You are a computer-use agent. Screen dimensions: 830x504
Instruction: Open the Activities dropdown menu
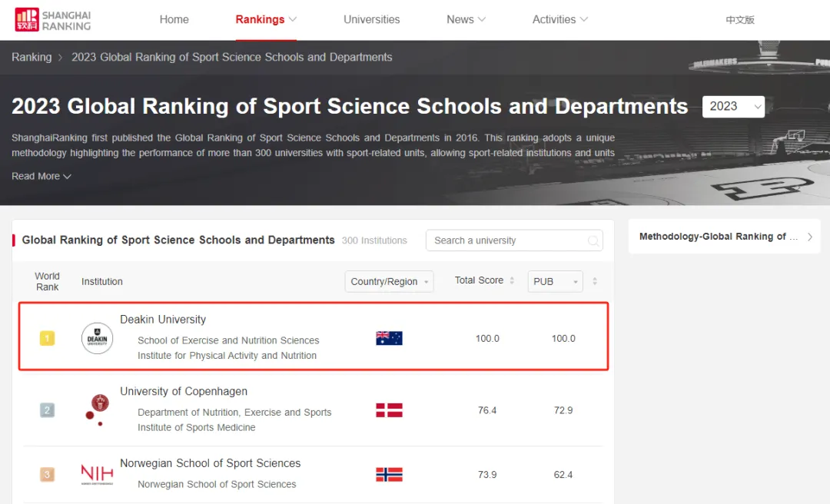tap(560, 19)
